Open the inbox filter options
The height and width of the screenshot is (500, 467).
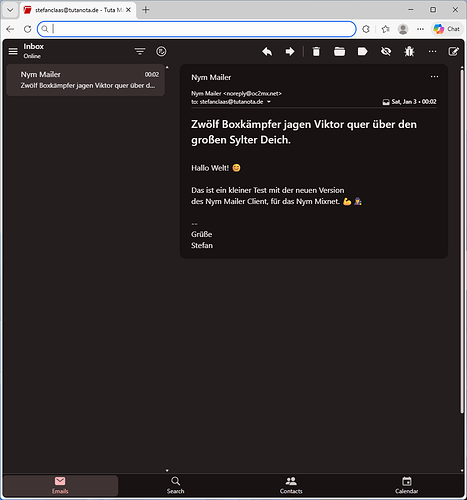(140, 51)
